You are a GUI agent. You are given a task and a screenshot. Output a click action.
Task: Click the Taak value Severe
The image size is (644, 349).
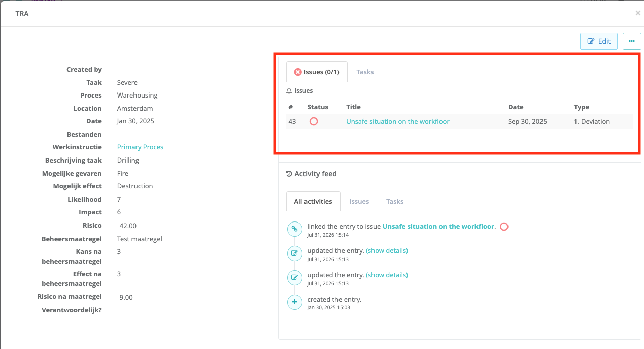[x=127, y=82]
